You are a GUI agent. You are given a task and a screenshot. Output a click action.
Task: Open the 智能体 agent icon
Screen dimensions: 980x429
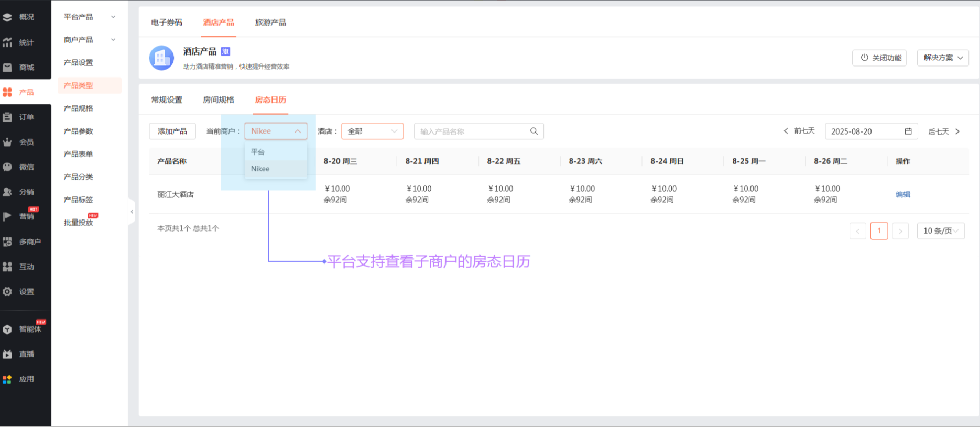click(7, 329)
